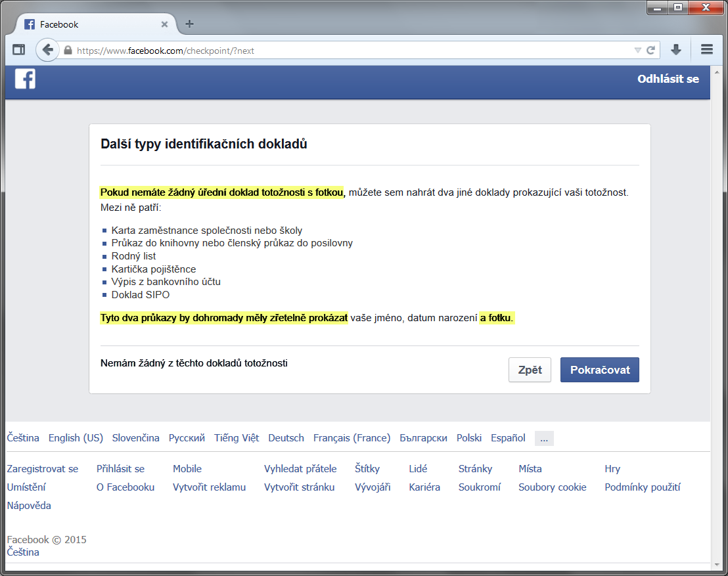The image size is (728, 576).
Task: Reload the page with the refresh icon
Action: pos(651,50)
